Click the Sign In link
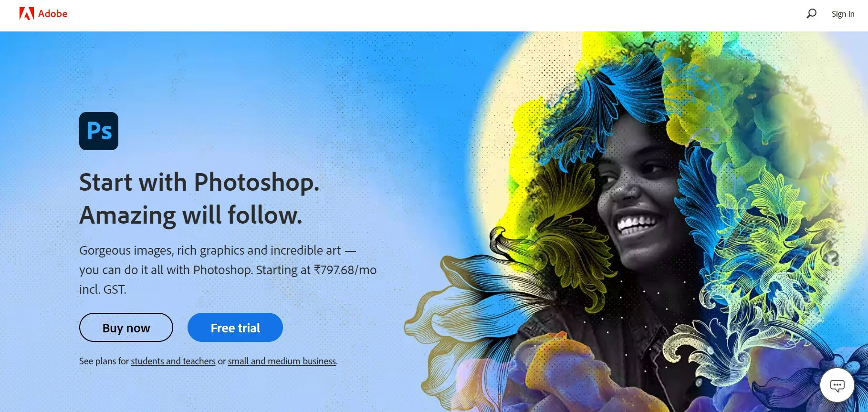This screenshot has height=412, width=868. pyautogui.click(x=843, y=14)
